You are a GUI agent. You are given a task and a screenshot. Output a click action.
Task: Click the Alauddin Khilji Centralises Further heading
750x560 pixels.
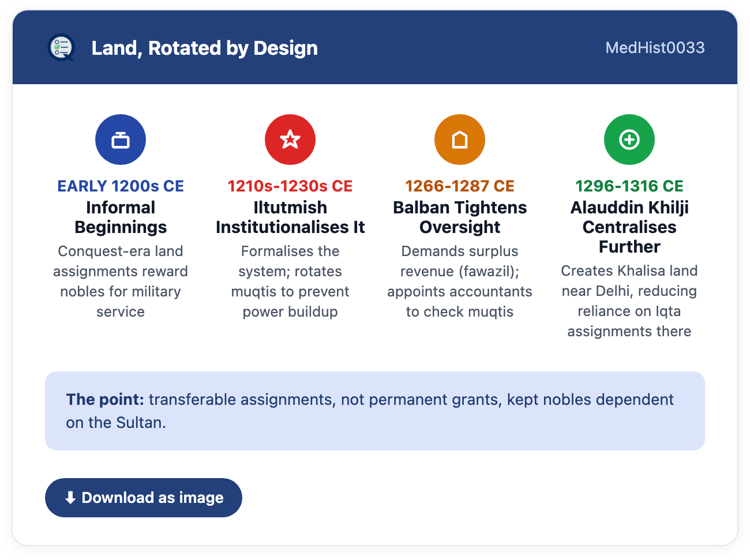point(629,227)
